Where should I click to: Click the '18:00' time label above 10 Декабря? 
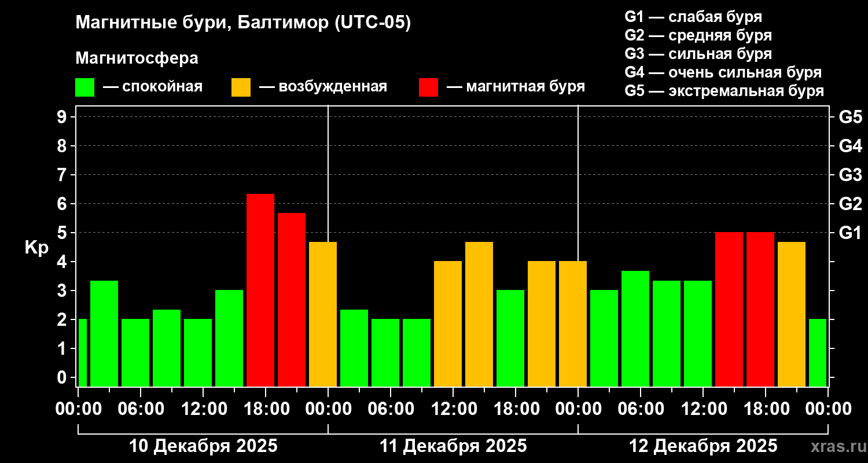(266, 409)
